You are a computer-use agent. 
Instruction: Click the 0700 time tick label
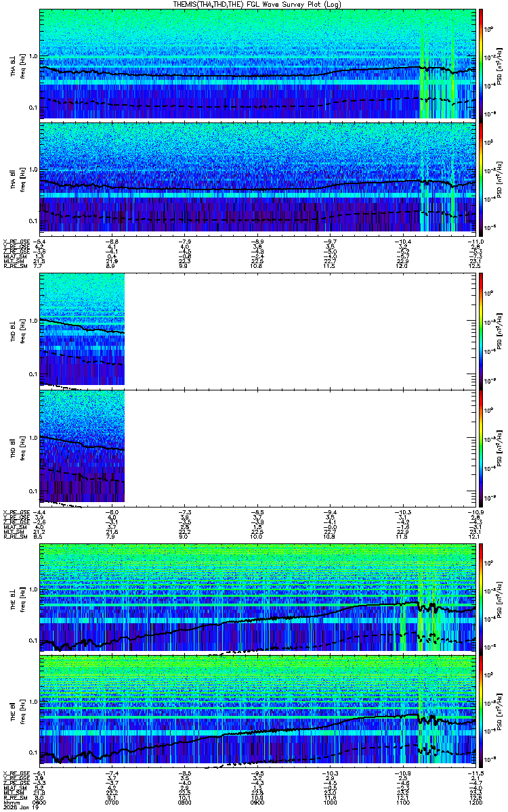(112, 802)
